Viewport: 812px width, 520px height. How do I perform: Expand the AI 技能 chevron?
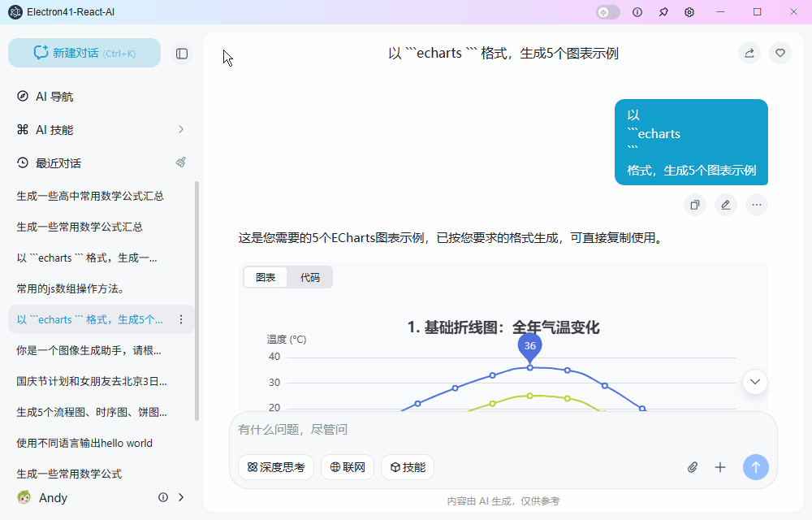pos(181,129)
